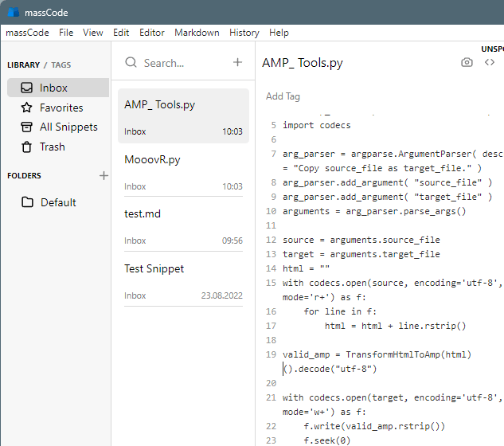Select the MooovR.py snippet
504x446 pixels.
pos(183,171)
